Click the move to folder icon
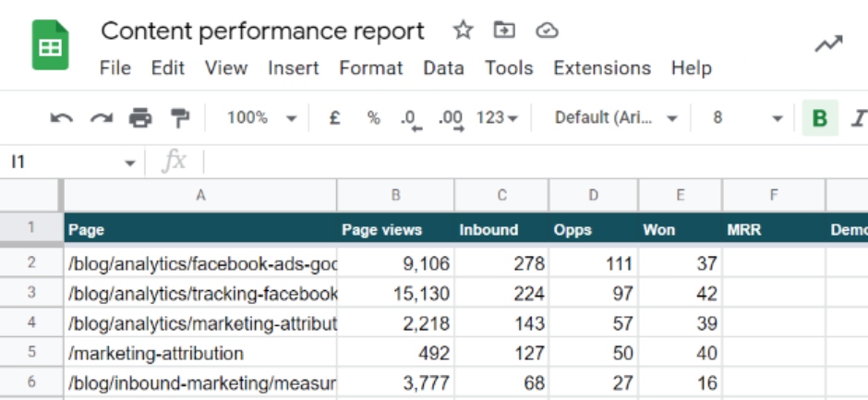 click(504, 30)
